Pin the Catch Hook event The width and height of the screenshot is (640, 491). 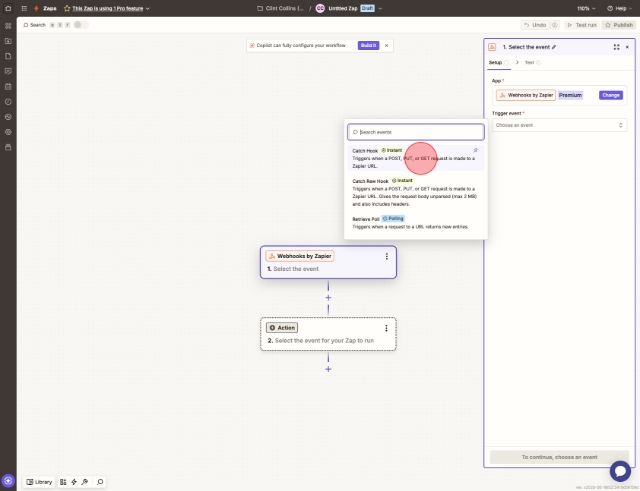point(476,150)
